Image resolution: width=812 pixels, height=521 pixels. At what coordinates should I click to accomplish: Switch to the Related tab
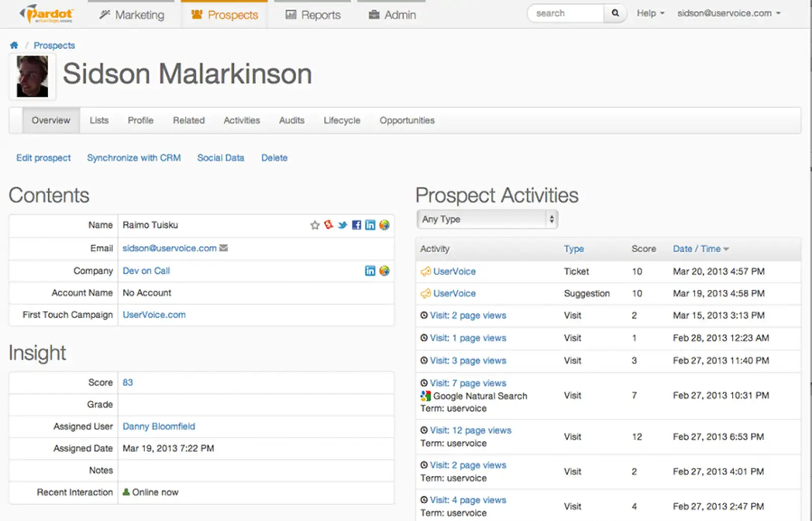(x=189, y=120)
